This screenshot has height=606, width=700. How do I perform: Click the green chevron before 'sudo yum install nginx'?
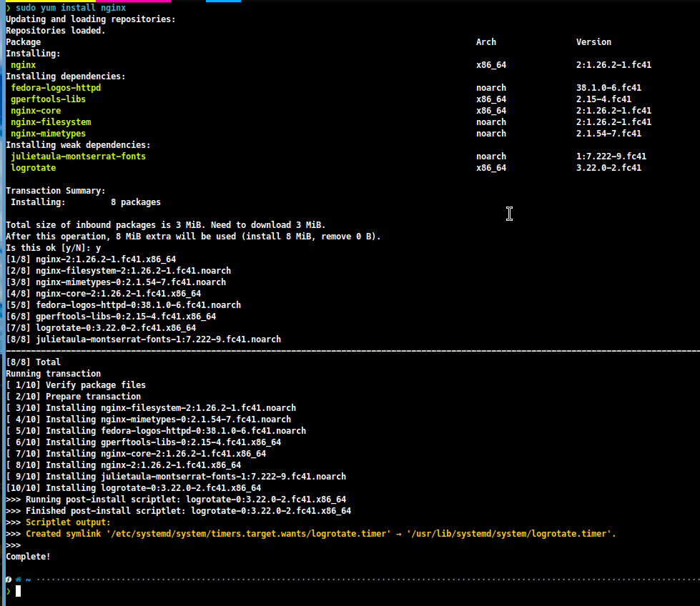tap(9, 8)
